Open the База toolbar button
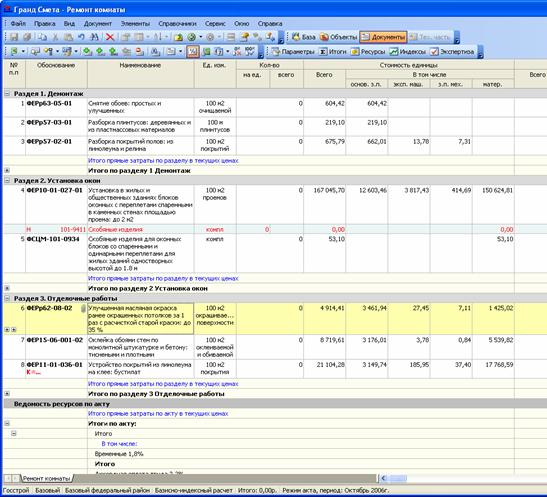The image size is (547, 497). (x=304, y=37)
